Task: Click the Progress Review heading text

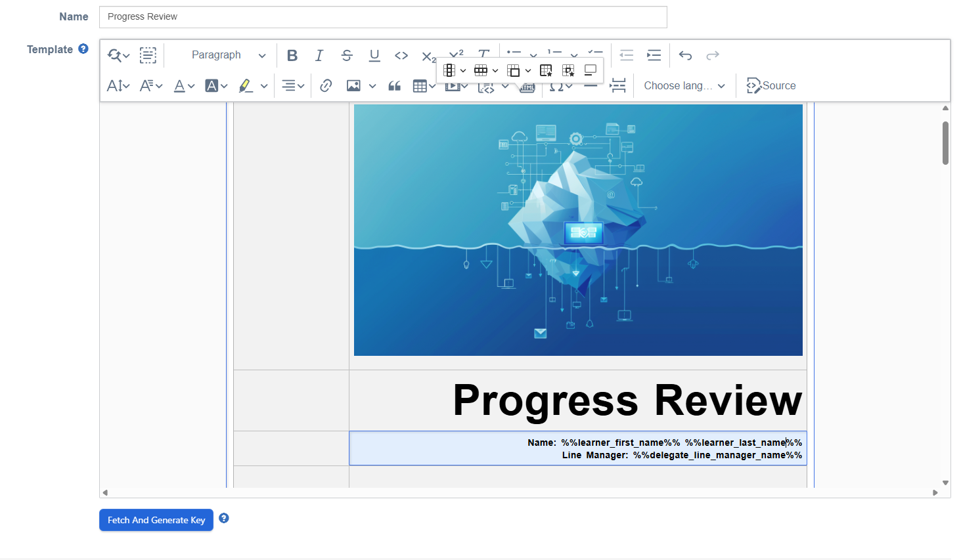Action: [x=627, y=400]
